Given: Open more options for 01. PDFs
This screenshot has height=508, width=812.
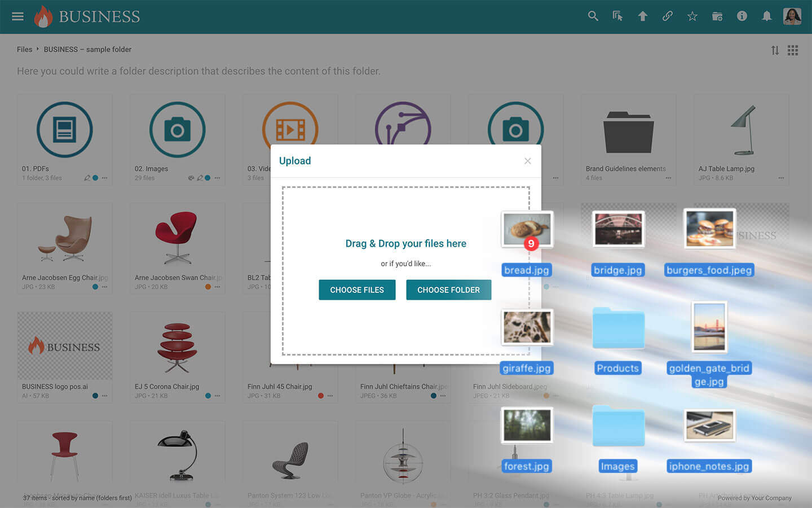Looking at the screenshot, I should pyautogui.click(x=104, y=178).
